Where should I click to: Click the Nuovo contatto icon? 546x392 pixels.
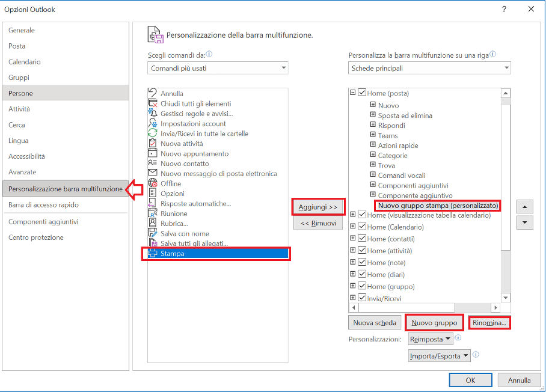(153, 163)
